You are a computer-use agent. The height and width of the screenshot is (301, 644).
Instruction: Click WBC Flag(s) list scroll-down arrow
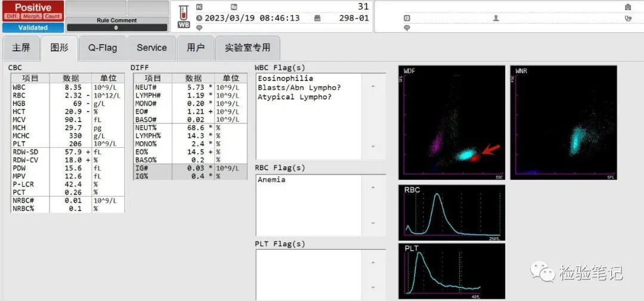373,147
